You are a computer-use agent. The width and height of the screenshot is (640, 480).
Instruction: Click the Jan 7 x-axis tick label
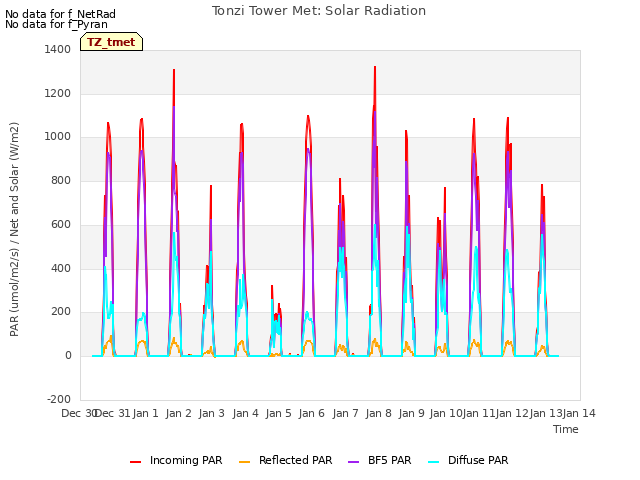(345, 413)
